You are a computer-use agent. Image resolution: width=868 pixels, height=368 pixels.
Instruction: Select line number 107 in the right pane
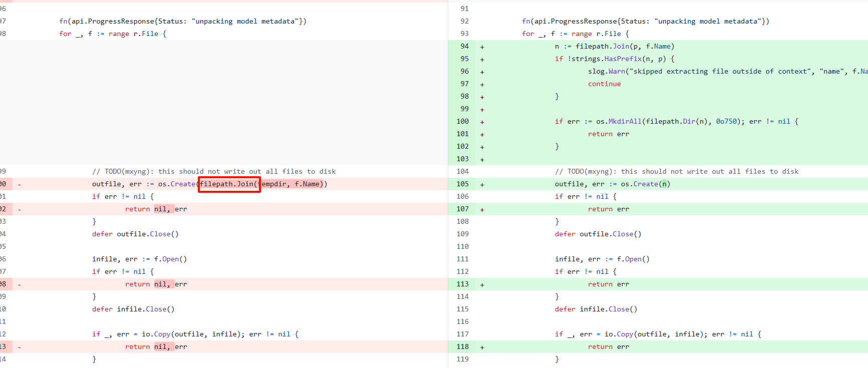click(462, 209)
